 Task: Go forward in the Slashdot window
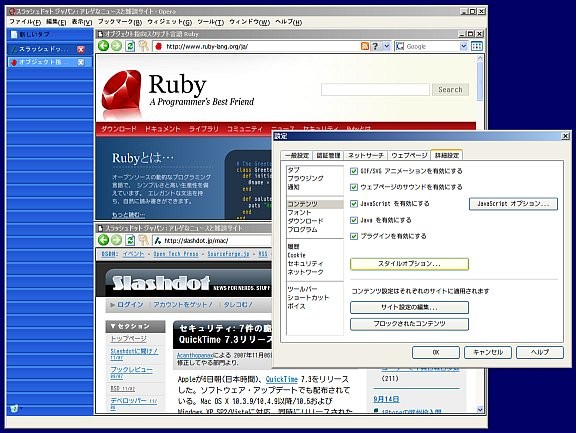[116, 240]
